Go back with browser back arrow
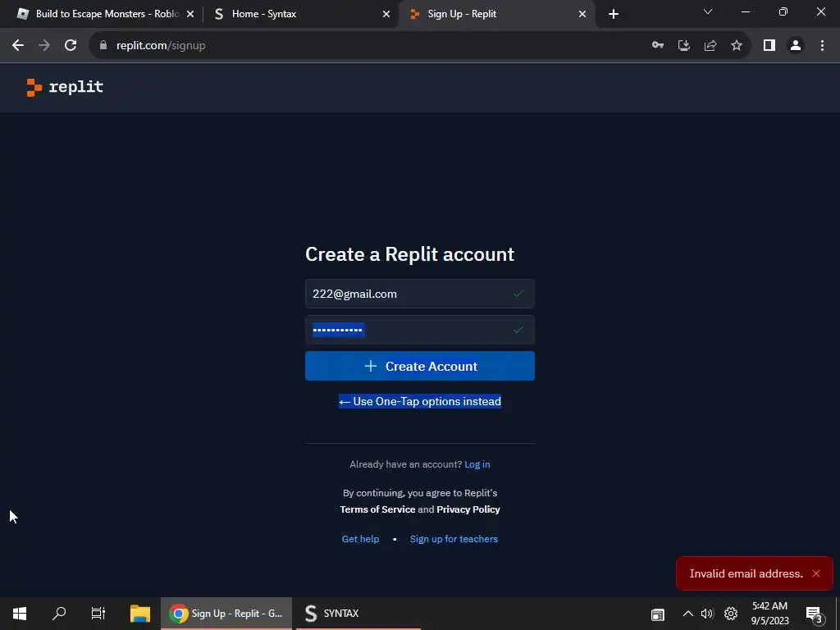Screen dimensions: 840x630 click(x=18, y=46)
